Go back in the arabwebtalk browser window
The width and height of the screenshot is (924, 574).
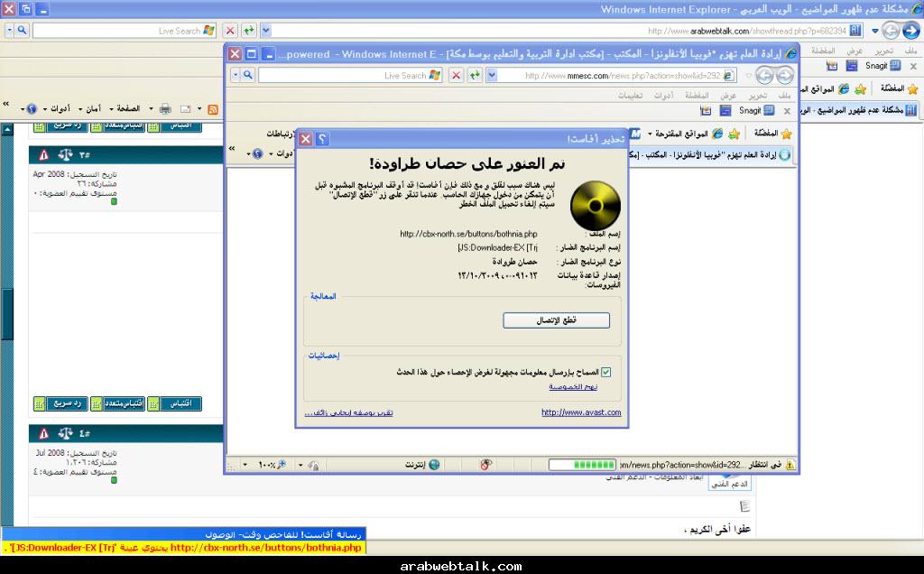tap(911, 30)
